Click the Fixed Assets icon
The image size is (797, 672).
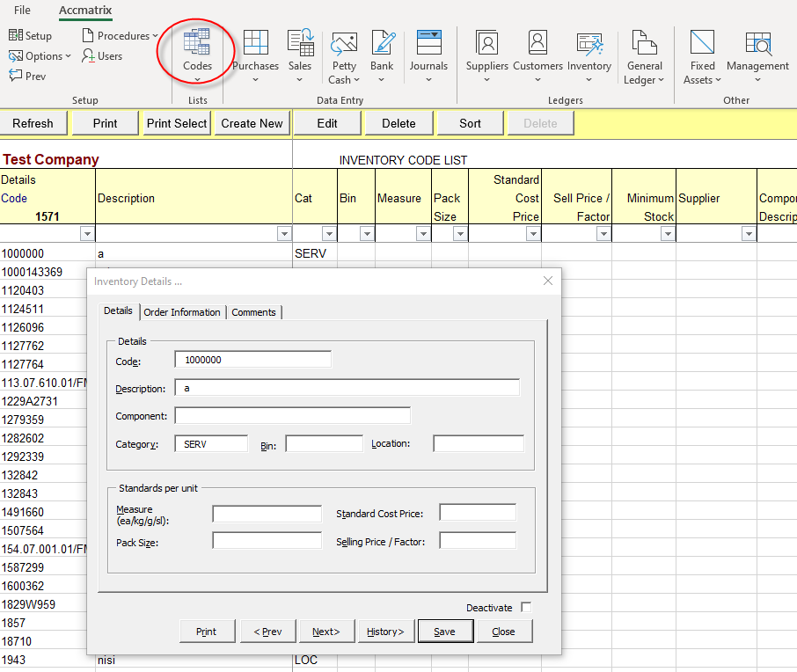[x=702, y=53]
